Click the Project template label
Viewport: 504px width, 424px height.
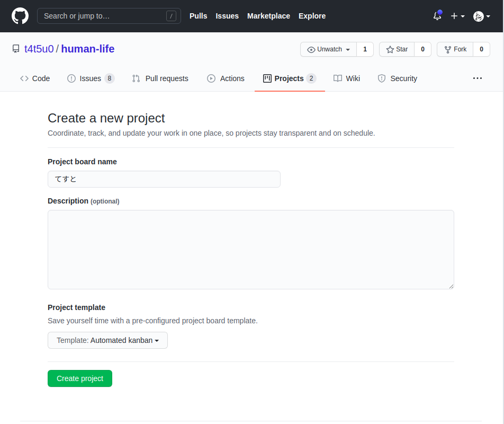pos(76,307)
